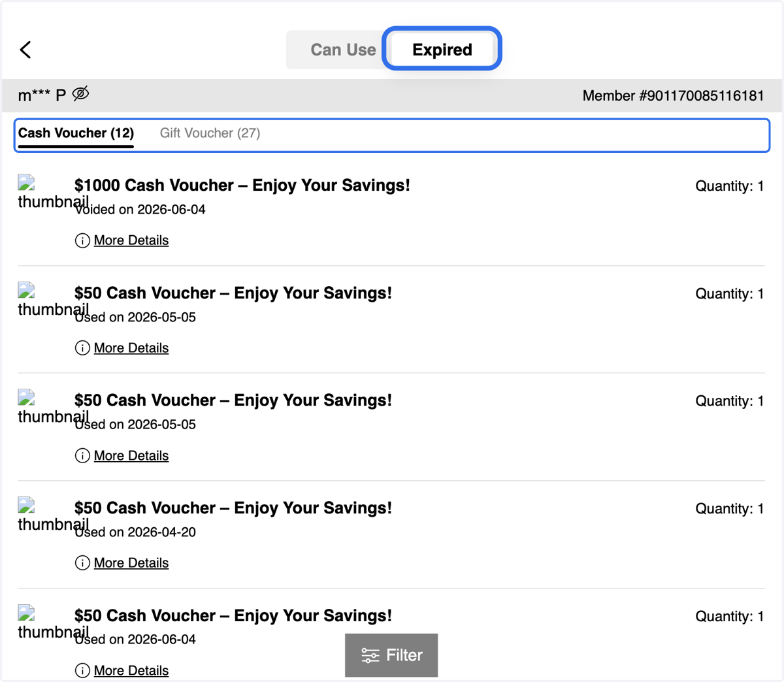
Task: Click the 'Voided on 2026-06-04' text
Action: pyautogui.click(x=140, y=210)
